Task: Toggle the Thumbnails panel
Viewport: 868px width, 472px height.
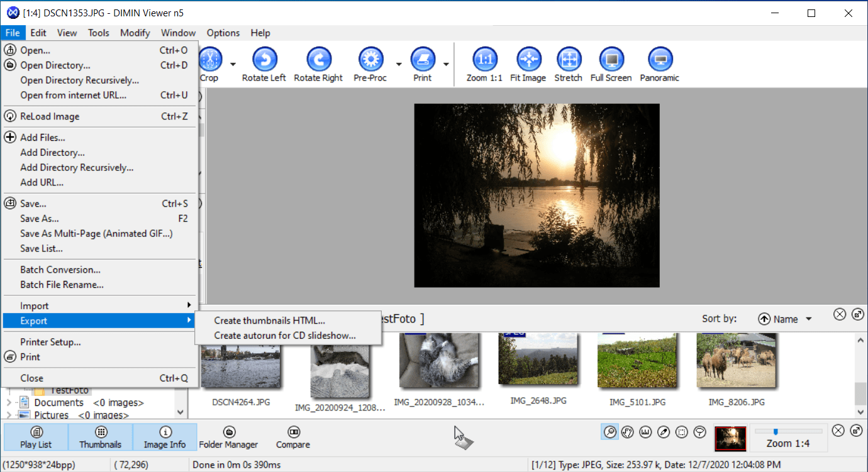Action: pyautogui.click(x=101, y=437)
